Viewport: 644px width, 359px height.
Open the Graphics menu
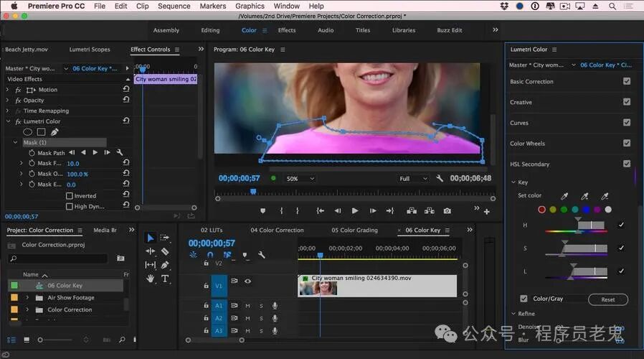pos(250,6)
